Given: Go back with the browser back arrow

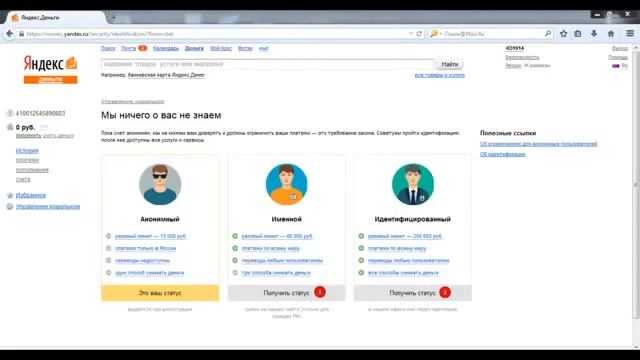Looking at the screenshot, I should click(9, 34).
